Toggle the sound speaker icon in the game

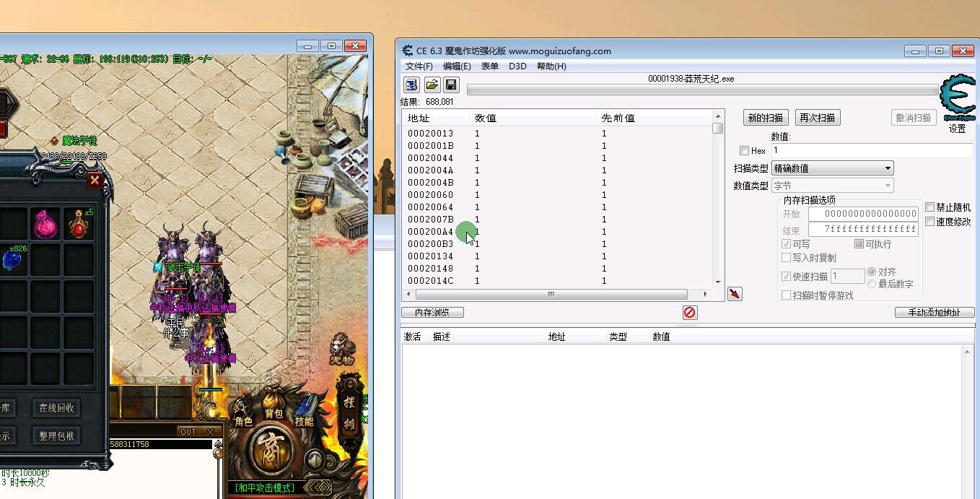pyautogui.click(x=314, y=459)
